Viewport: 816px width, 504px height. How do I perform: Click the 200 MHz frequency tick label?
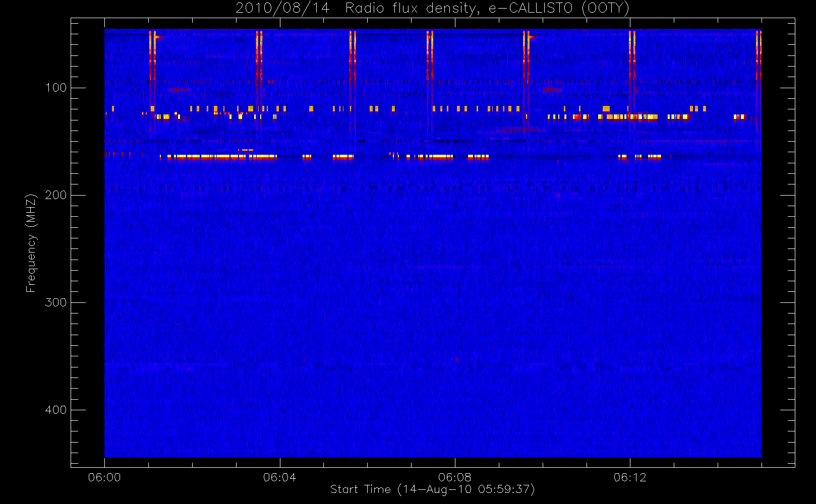(56, 195)
